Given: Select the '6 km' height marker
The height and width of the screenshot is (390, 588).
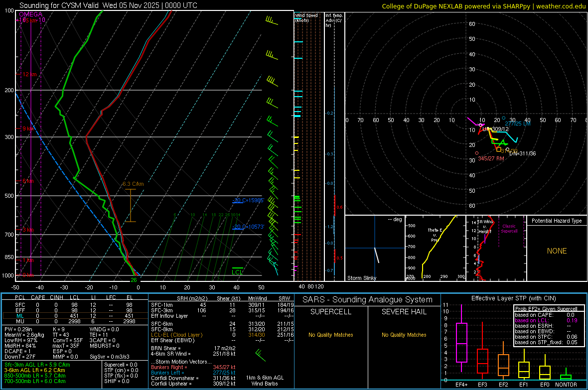Looking at the screenshot, I should click(28, 181).
